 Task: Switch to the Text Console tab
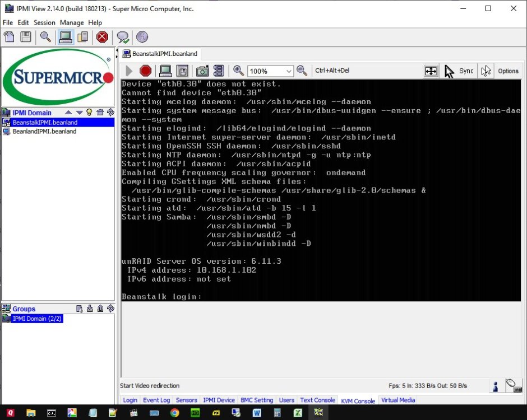click(318, 400)
